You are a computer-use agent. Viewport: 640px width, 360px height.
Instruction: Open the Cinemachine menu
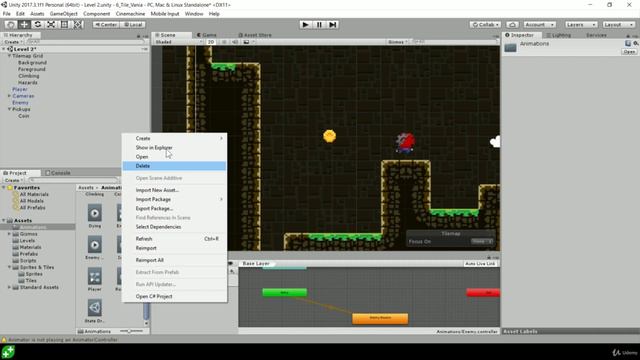coord(130,14)
